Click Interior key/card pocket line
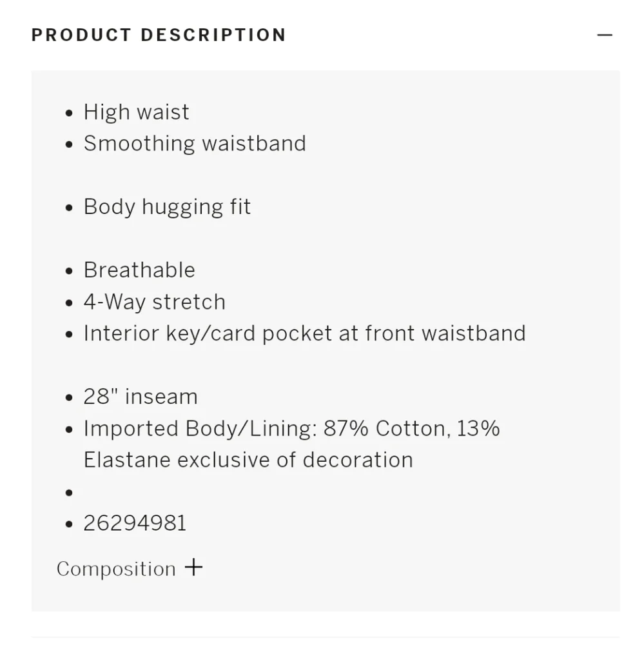644x645 pixels. [x=305, y=333]
